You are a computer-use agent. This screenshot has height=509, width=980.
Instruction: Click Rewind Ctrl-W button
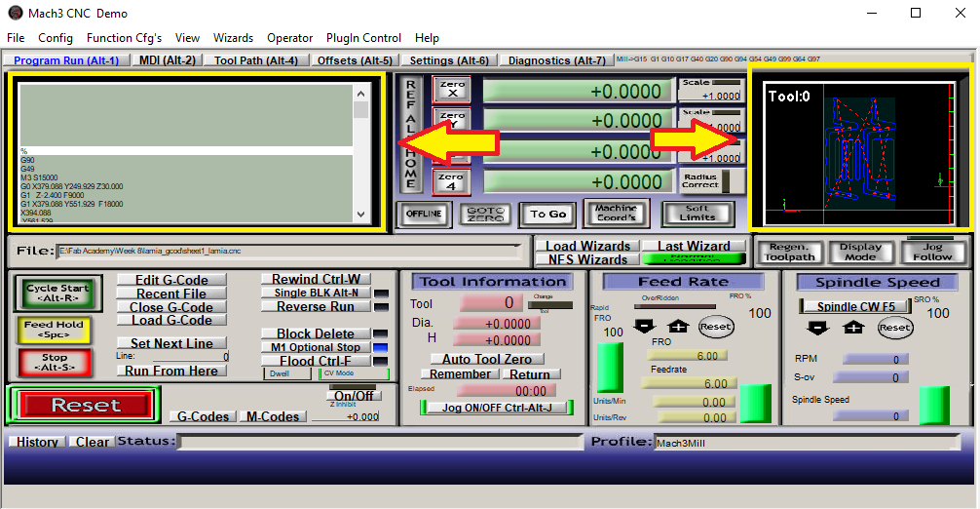316,279
